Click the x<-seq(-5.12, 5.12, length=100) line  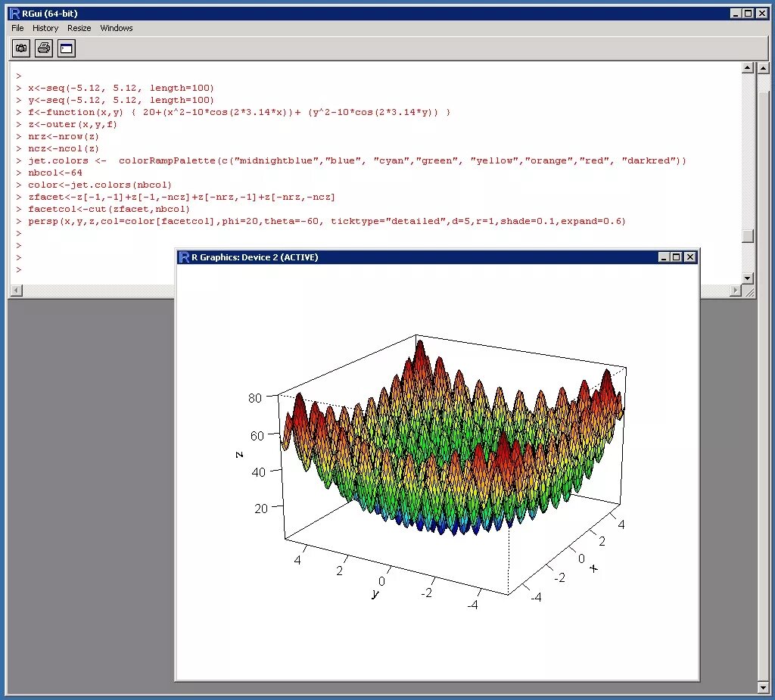point(121,88)
